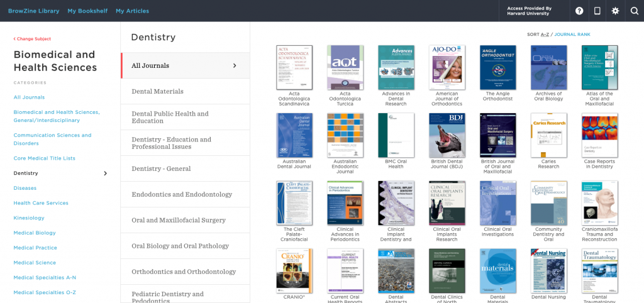The image size is (644, 303).
Task: Open Clinical Implant Dentistry cover
Action: tap(396, 203)
